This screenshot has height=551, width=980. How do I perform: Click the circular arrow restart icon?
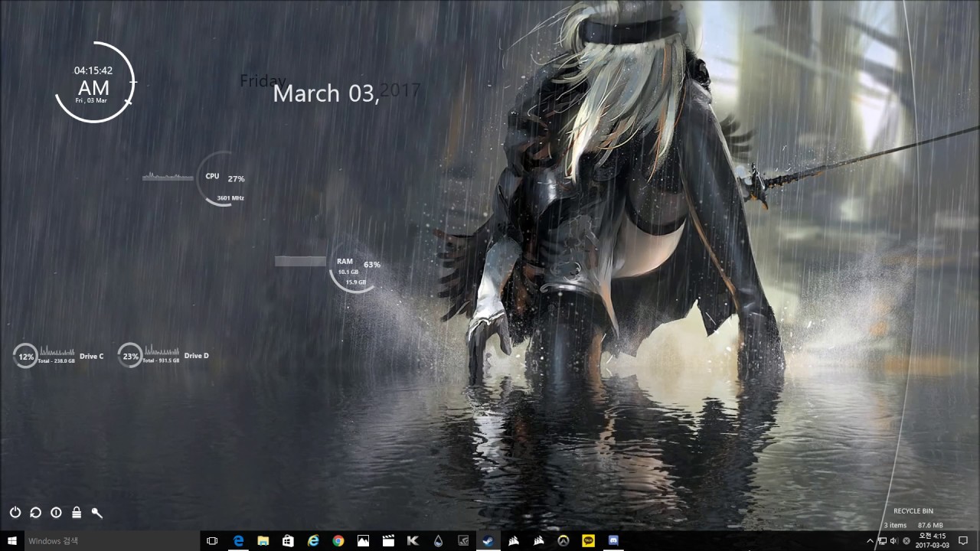[x=35, y=513]
